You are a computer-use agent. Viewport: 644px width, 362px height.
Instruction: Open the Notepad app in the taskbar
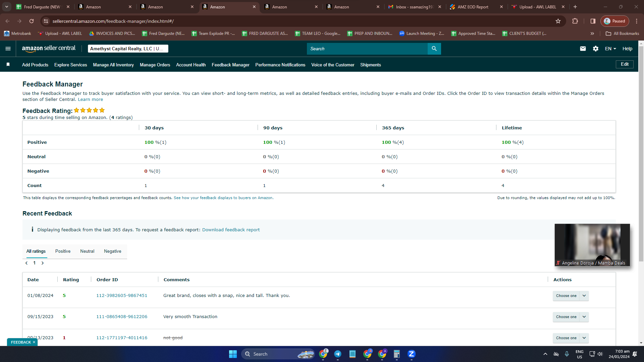pyautogui.click(x=353, y=354)
